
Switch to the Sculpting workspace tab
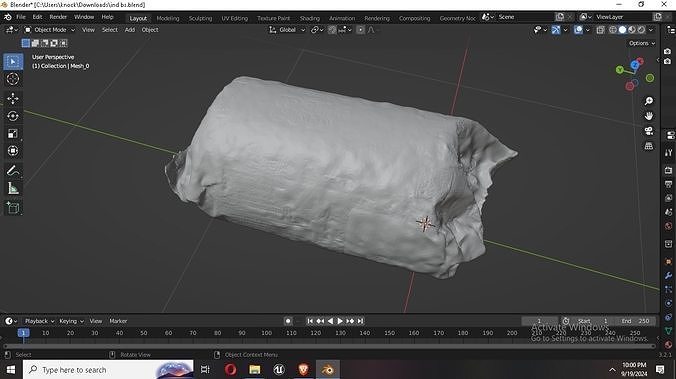tap(200, 18)
